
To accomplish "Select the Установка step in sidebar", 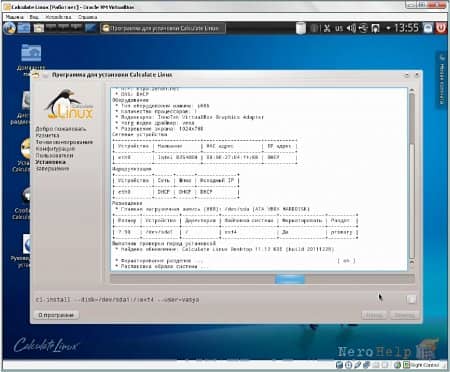I will click(51, 162).
